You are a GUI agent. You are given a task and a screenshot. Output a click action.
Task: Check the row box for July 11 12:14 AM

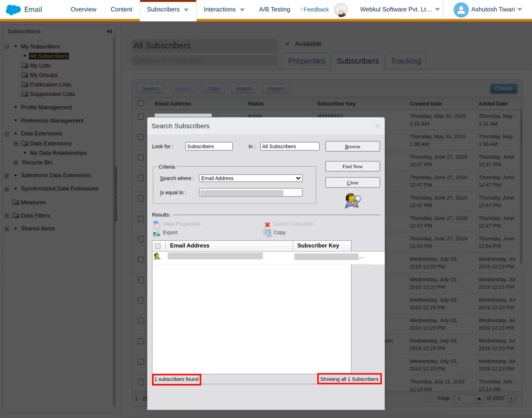click(141, 382)
